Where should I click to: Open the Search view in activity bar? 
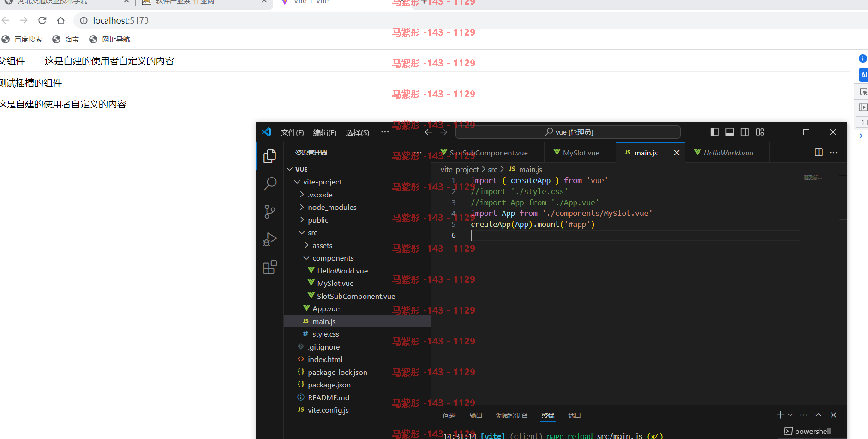pos(270,184)
